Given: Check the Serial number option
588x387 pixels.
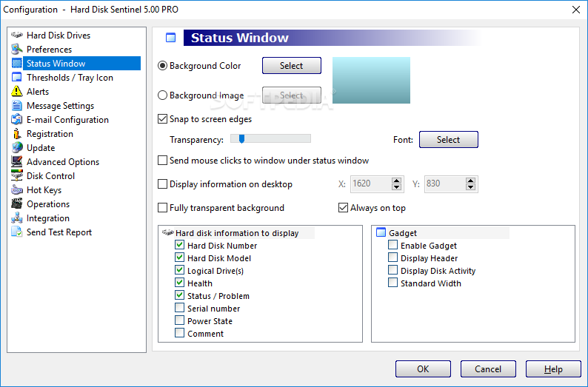Looking at the screenshot, I should pyautogui.click(x=180, y=308).
